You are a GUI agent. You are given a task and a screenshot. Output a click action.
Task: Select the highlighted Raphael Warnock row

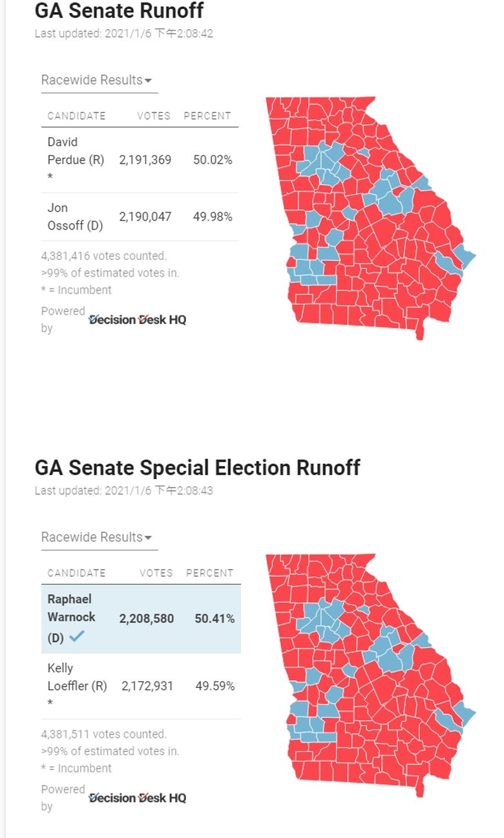coord(141,619)
